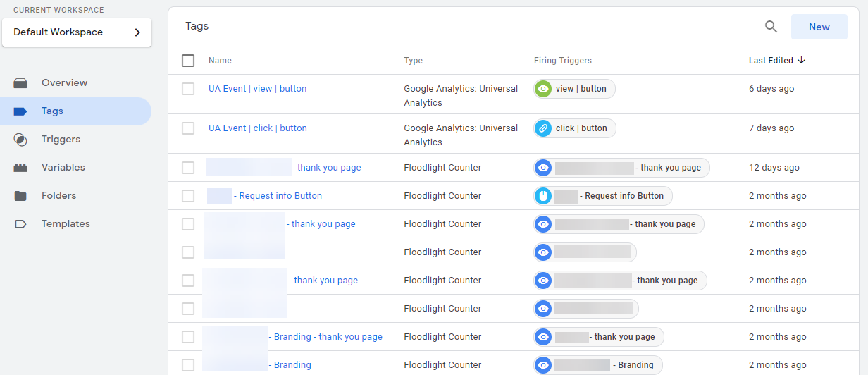
Task: Check the box for UA Event | view | button
Action: tap(188, 89)
